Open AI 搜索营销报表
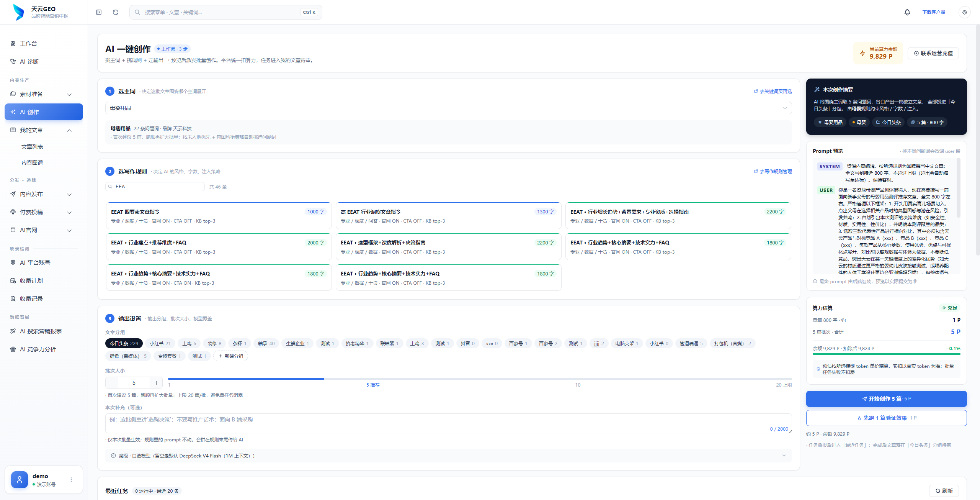Screen dimensions: 980x500 tap(44, 331)
